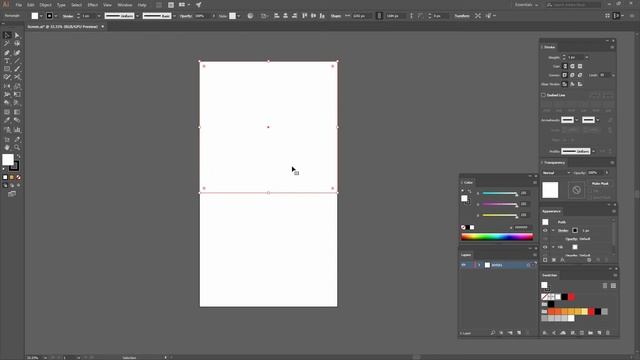
Task: Open the Object menu
Action: coord(45,5)
